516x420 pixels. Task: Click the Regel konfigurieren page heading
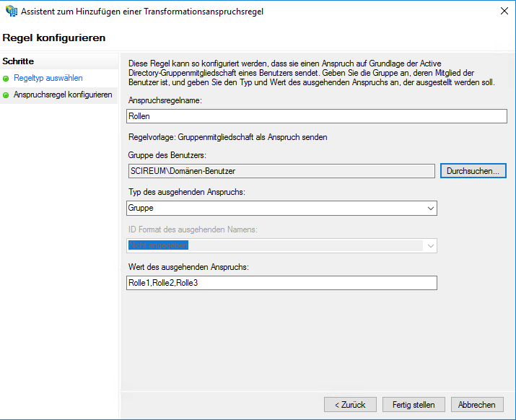54,38
